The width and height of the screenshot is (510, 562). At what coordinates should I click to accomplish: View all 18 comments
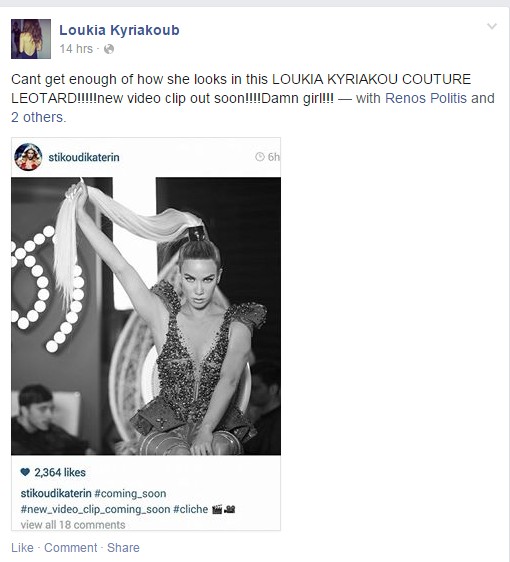(73, 525)
